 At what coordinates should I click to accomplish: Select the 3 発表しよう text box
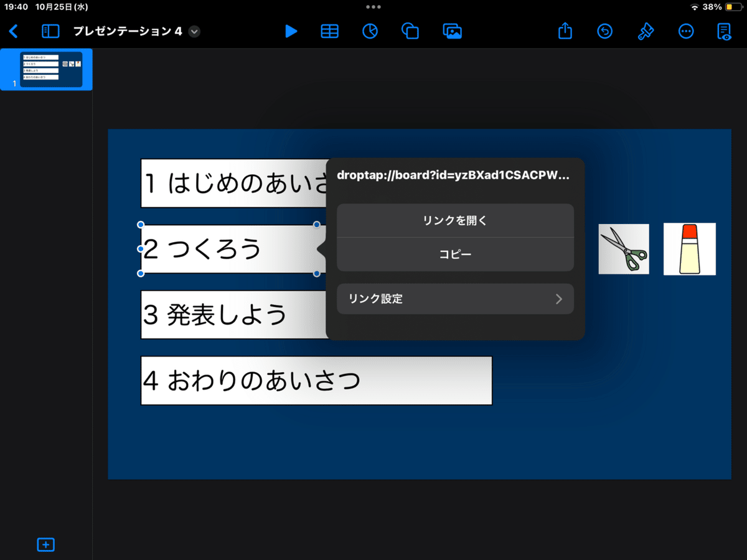(234, 315)
